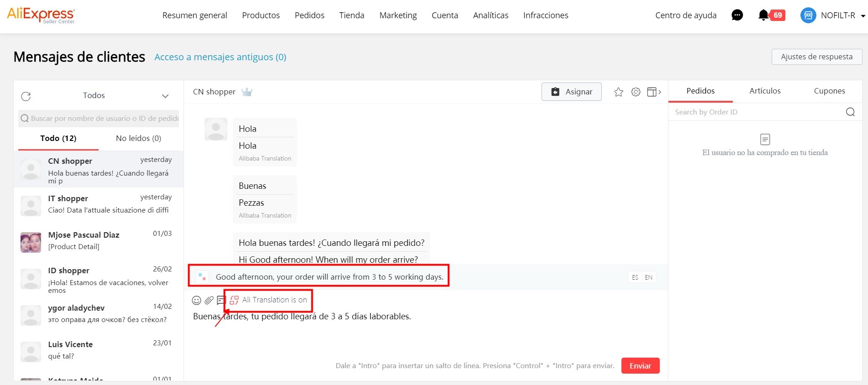
Task: Open Mjose Pascual Diaz conversation
Action: (x=99, y=242)
